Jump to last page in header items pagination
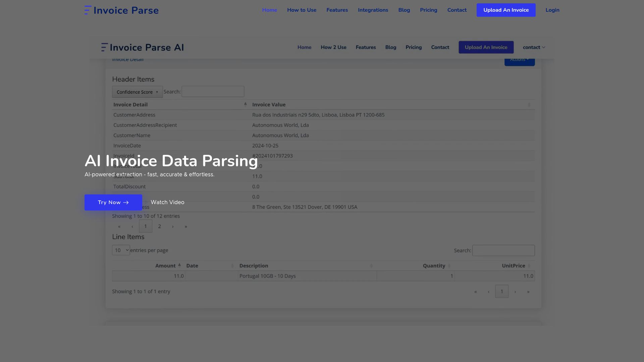Image resolution: width=644 pixels, height=362 pixels. click(186, 226)
